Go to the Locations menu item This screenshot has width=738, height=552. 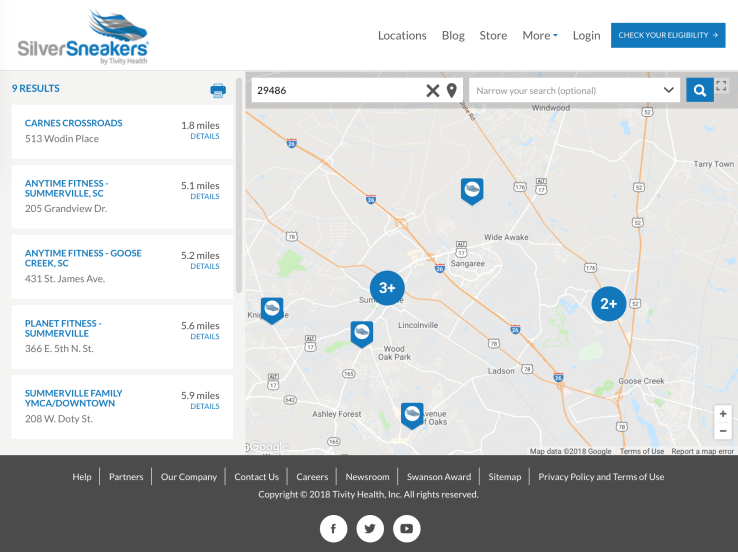pos(402,36)
